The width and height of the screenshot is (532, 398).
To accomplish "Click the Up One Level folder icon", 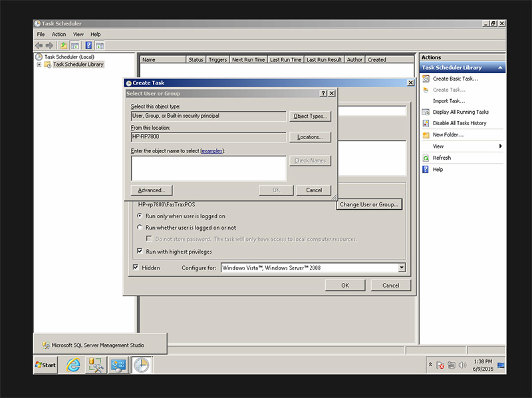I will pyautogui.click(x=63, y=45).
